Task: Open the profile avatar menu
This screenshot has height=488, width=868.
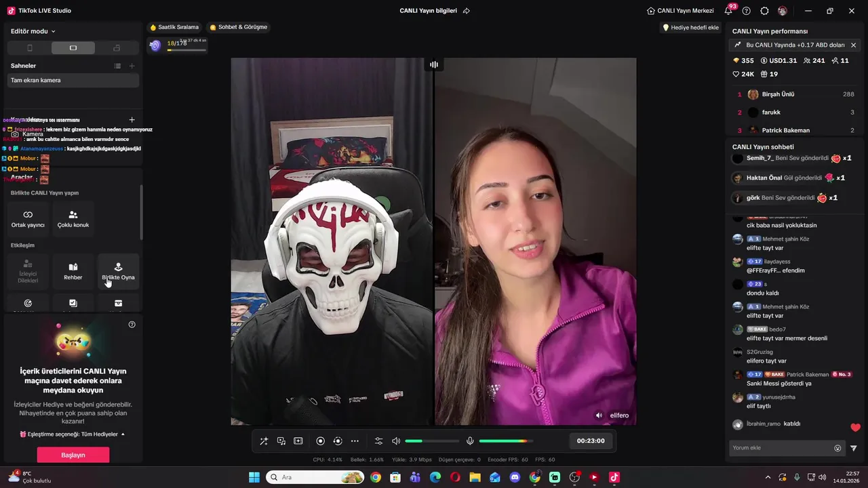Action: point(783,11)
